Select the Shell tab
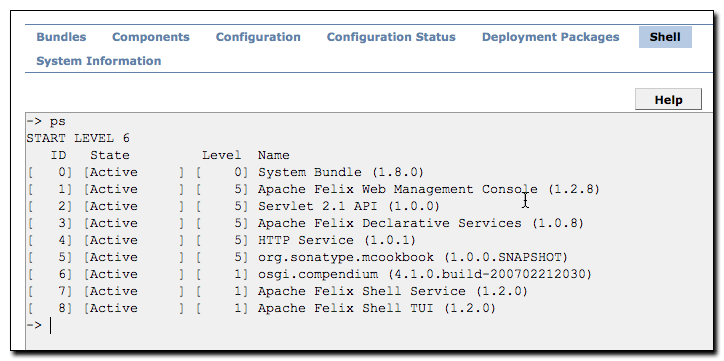 click(665, 37)
